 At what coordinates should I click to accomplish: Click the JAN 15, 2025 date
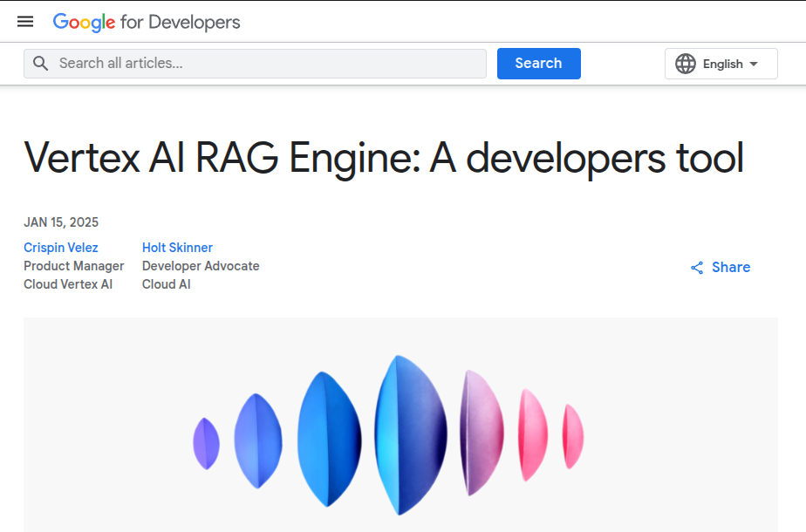(61, 222)
